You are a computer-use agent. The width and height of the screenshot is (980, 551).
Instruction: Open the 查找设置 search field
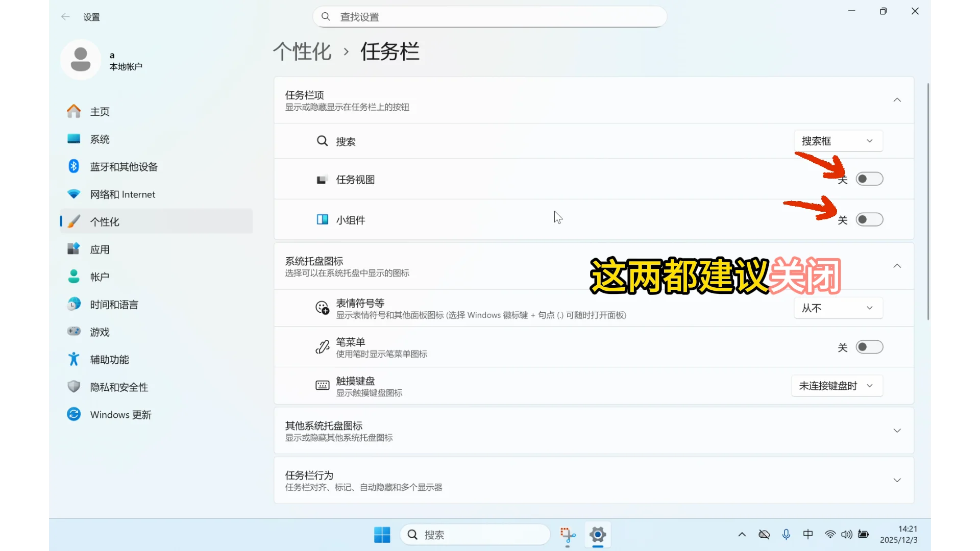[x=488, y=16]
